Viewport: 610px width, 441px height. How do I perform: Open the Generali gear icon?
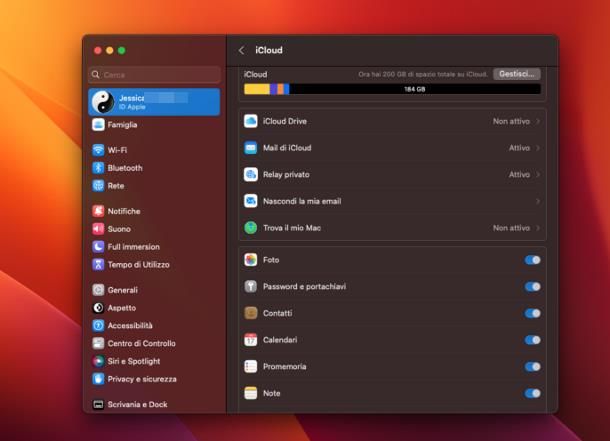coord(98,290)
